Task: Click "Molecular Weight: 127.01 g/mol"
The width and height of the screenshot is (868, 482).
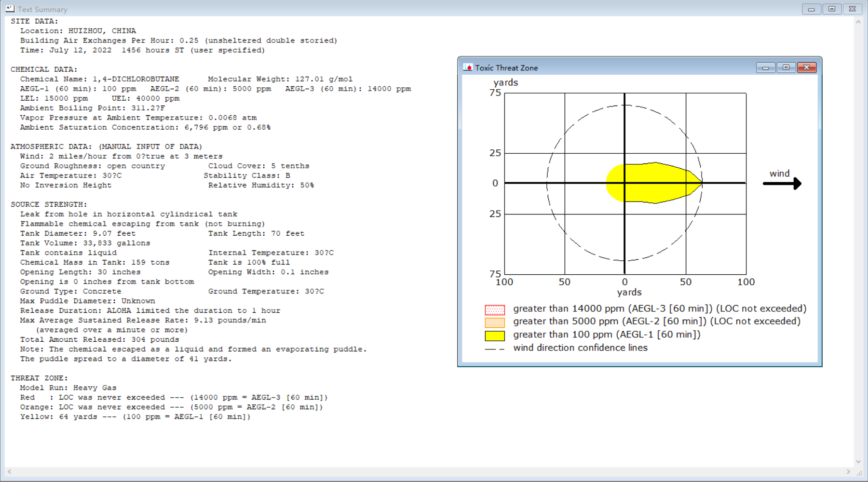Action: [x=280, y=79]
